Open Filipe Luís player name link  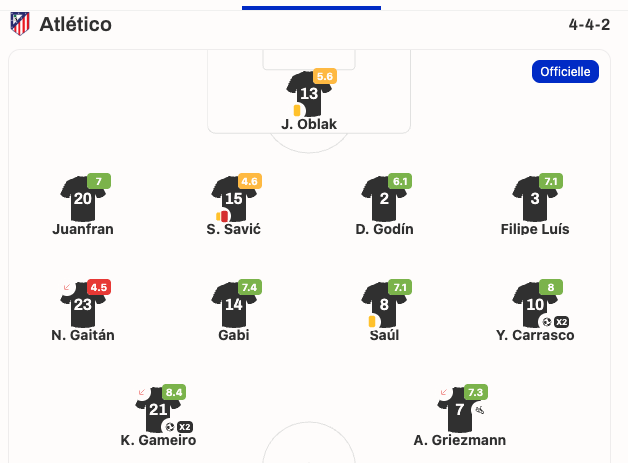click(535, 229)
